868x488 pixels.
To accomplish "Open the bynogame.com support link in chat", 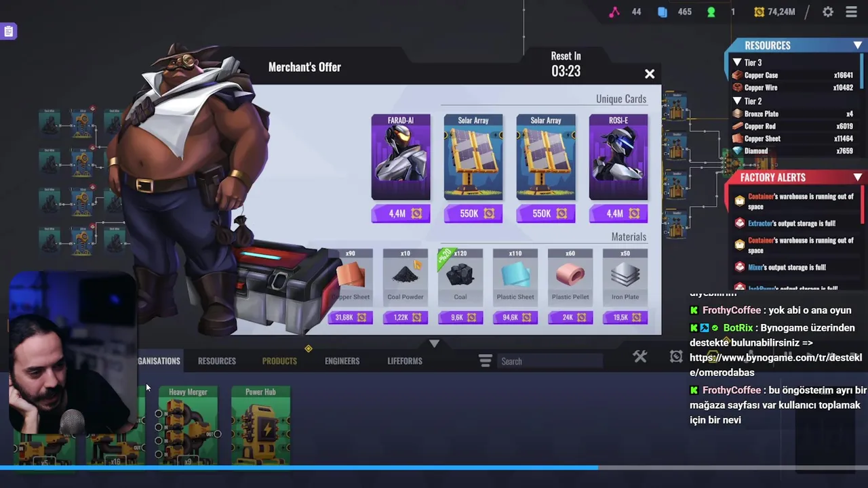I will (776, 365).
